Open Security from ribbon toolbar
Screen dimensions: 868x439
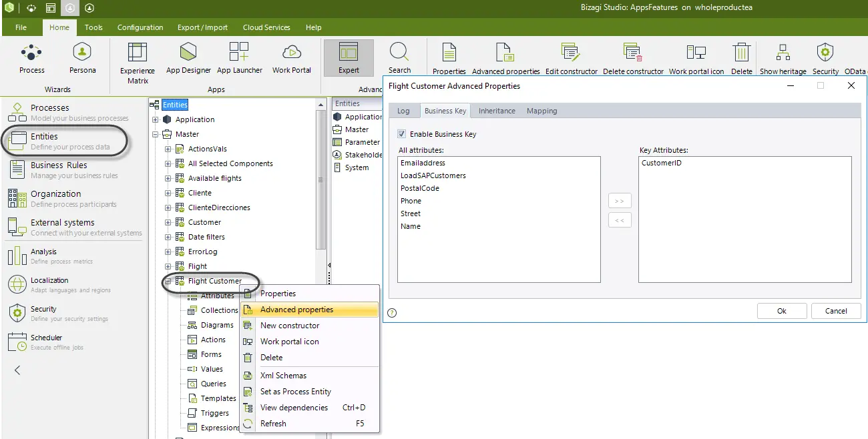[x=825, y=59]
